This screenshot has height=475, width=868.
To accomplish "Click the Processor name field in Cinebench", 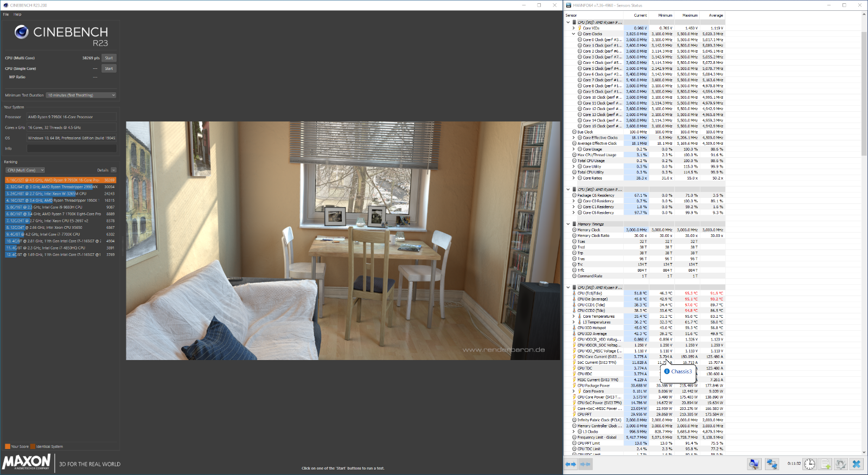I will click(x=72, y=117).
